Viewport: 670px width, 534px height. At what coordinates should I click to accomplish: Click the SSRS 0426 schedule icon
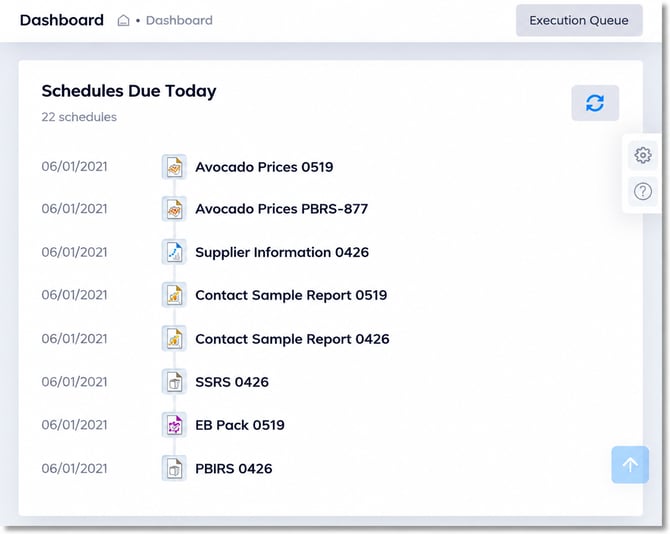click(x=174, y=381)
